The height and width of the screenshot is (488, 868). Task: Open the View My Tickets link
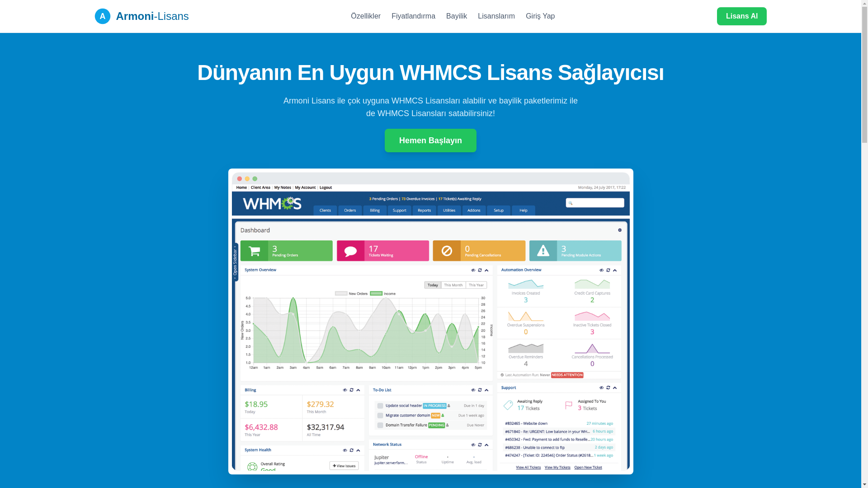click(557, 467)
